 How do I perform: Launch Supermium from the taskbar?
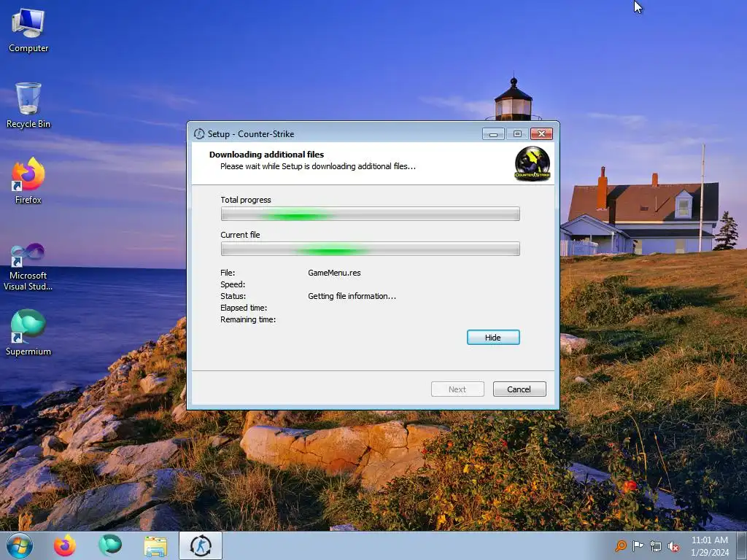(x=110, y=545)
